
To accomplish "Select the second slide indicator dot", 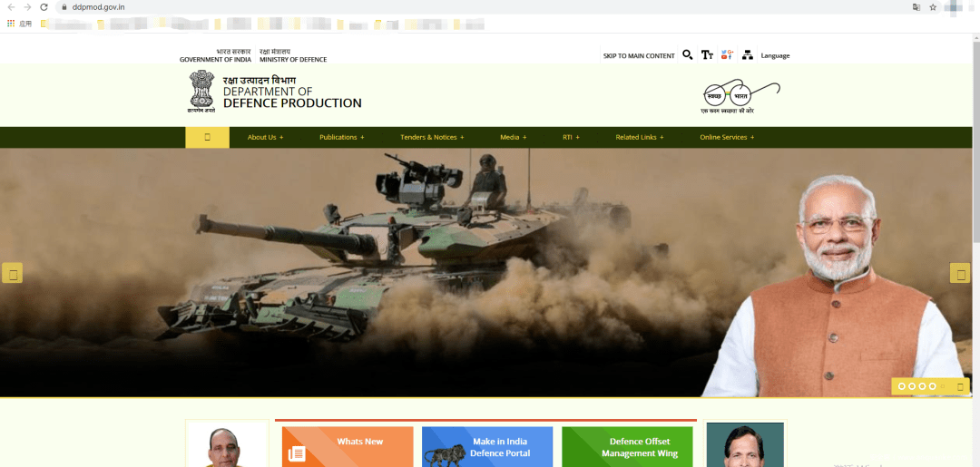I will point(912,386).
